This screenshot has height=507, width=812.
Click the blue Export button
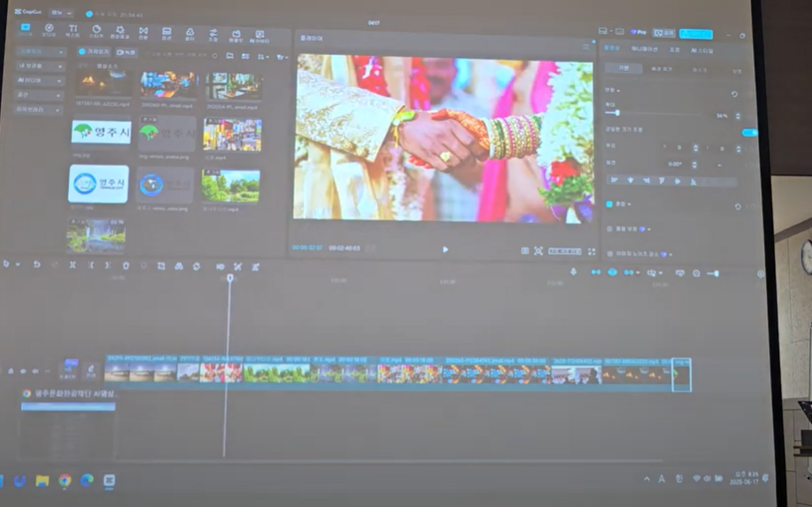click(x=696, y=35)
